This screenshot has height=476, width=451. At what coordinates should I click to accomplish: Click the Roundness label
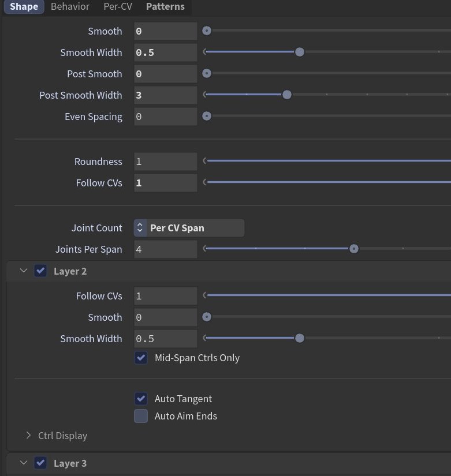(98, 162)
